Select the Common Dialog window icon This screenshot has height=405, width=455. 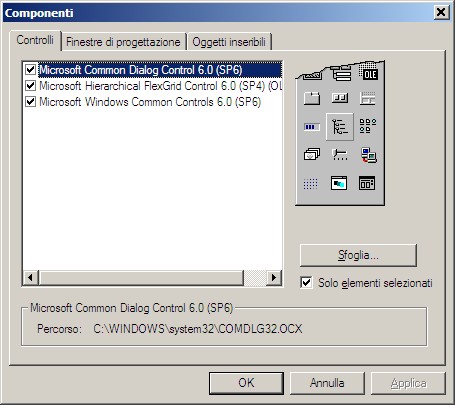[339, 183]
